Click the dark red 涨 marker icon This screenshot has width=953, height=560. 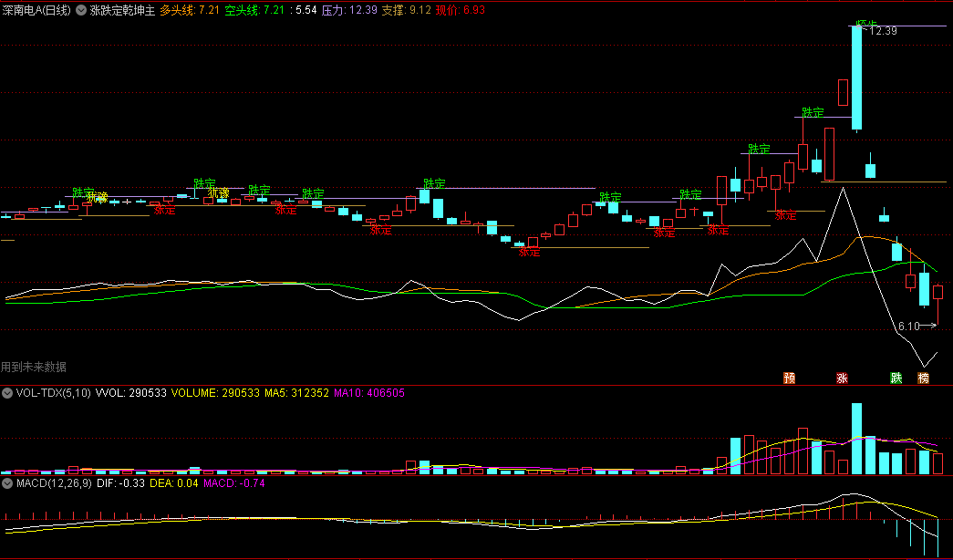(x=843, y=378)
